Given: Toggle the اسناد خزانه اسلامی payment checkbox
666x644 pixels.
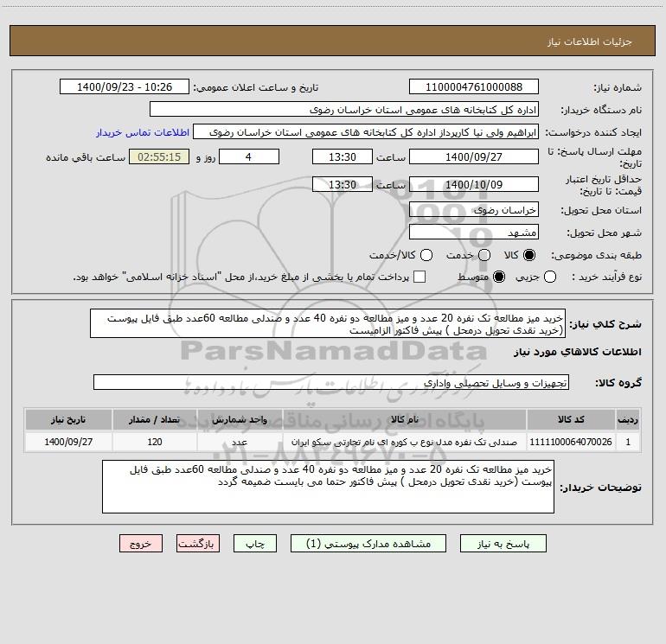Looking at the screenshot, I should coord(419,277).
